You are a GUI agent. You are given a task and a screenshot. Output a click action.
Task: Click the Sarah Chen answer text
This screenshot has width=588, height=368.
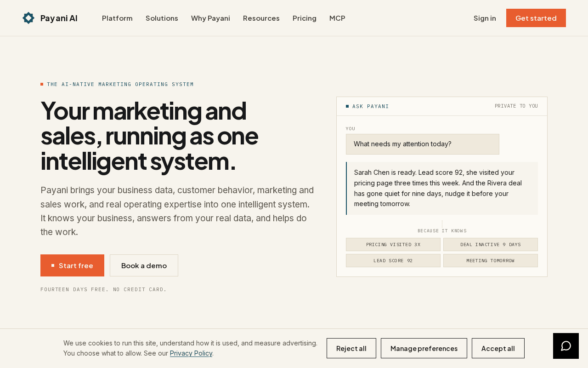pos(442,188)
